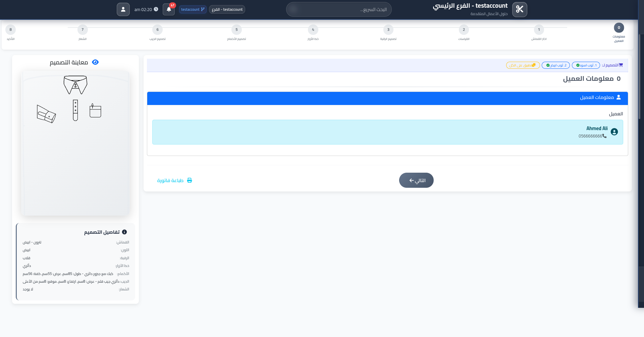Click the user profile icon in top bar

(x=123, y=9)
